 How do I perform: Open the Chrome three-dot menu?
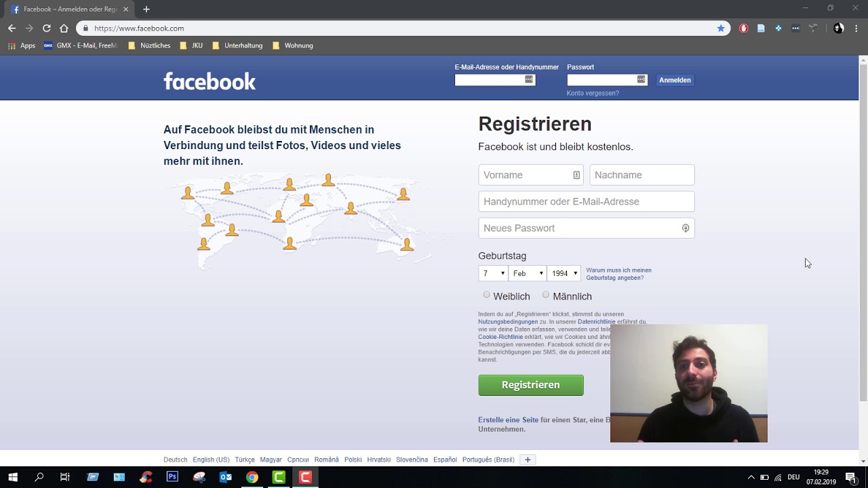856,28
